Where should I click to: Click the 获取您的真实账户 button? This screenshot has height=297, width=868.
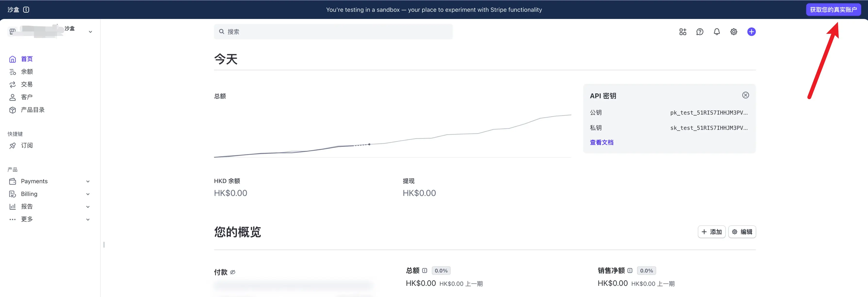click(833, 9)
